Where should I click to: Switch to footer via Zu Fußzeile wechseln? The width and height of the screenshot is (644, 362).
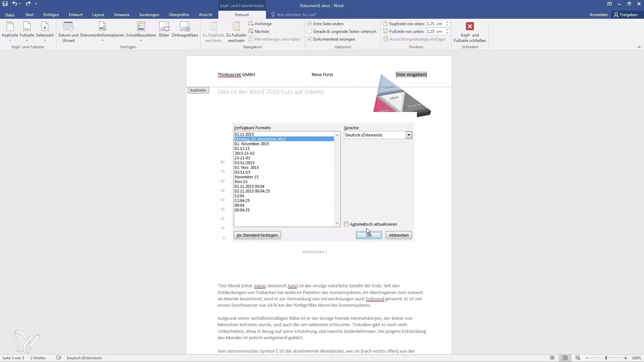[x=236, y=32]
